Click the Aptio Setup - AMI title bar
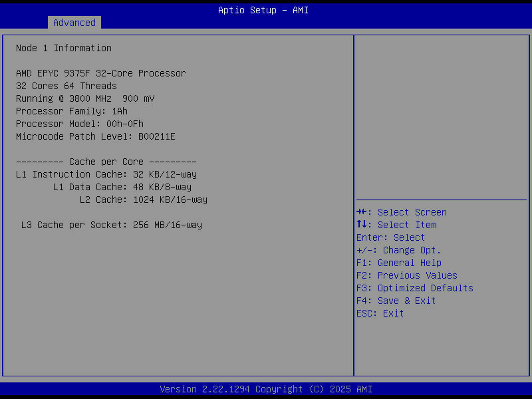 263,9
